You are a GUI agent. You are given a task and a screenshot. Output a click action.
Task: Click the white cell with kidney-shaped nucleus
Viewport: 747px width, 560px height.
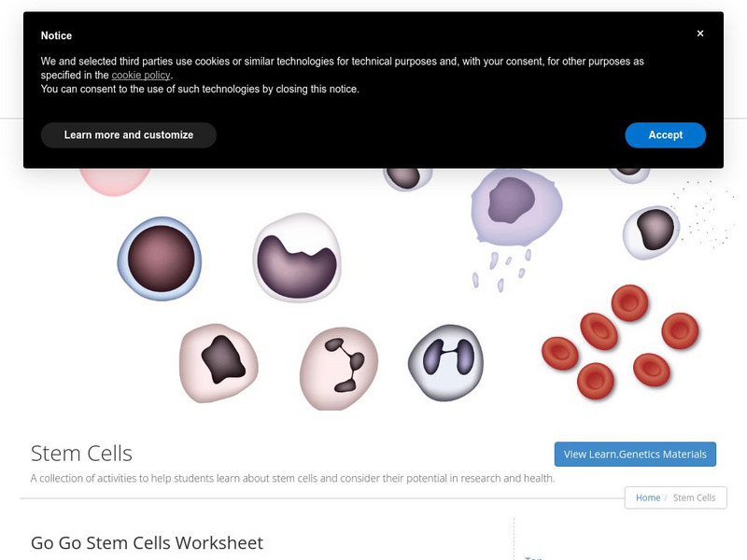297,257
